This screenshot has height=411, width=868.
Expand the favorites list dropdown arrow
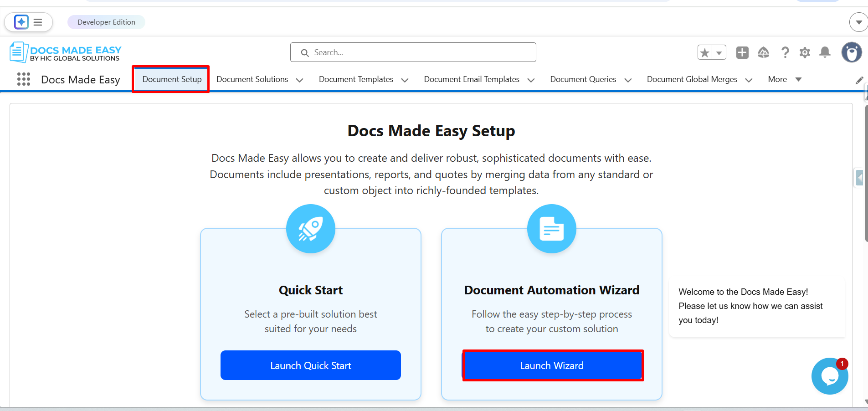point(719,52)
